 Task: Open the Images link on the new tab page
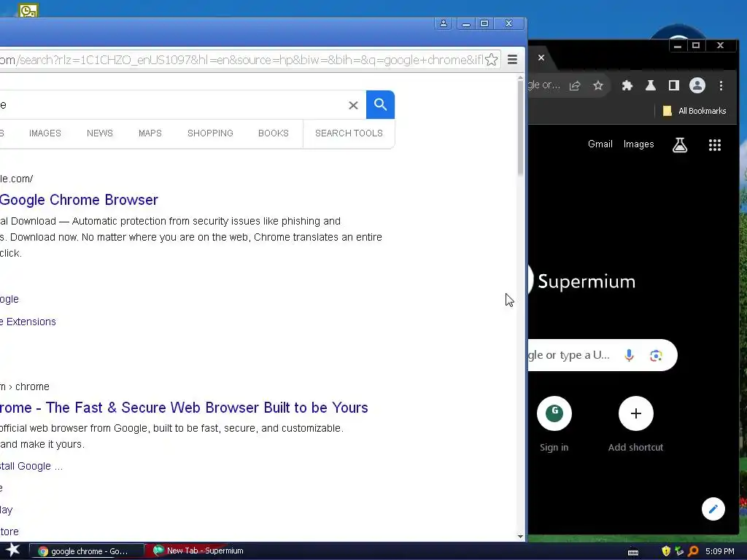coord(638,144)
